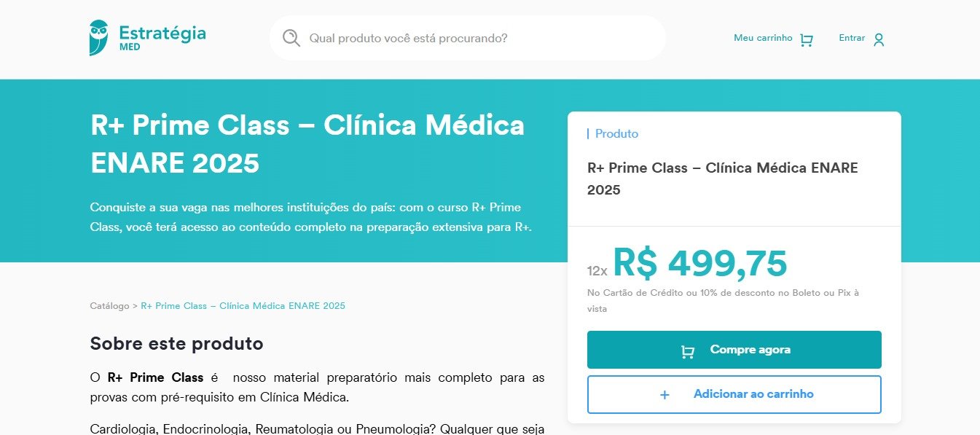Click the Sobre este produto heading
980x435 pixels.
tap(176, 343)
